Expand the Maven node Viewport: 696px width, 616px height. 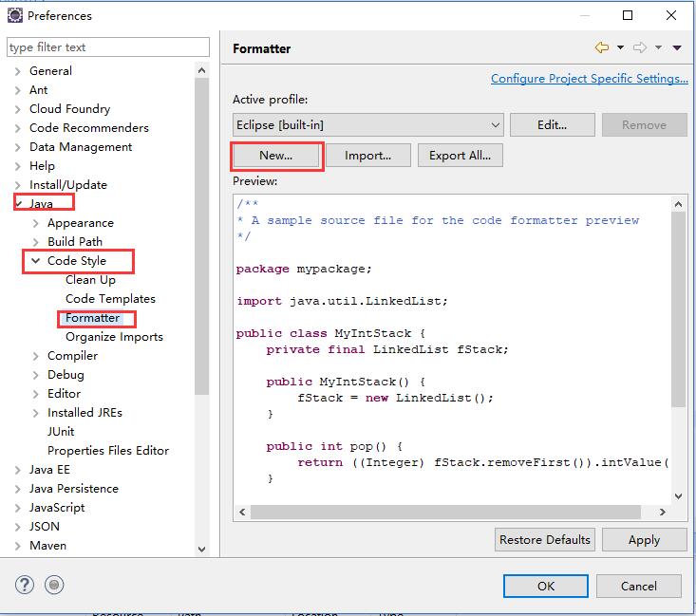(18, 546)
